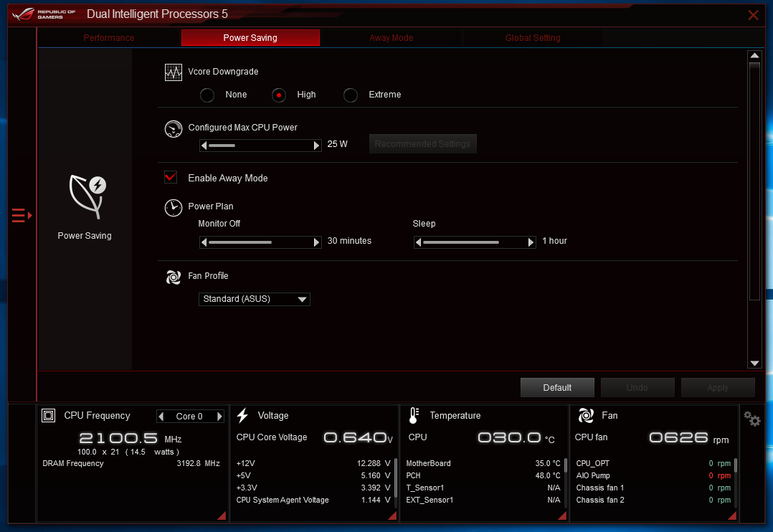Click the Fan Profile fan icon
The height and width of the screenshot is (532, 773).
click(x=173, y=277)
